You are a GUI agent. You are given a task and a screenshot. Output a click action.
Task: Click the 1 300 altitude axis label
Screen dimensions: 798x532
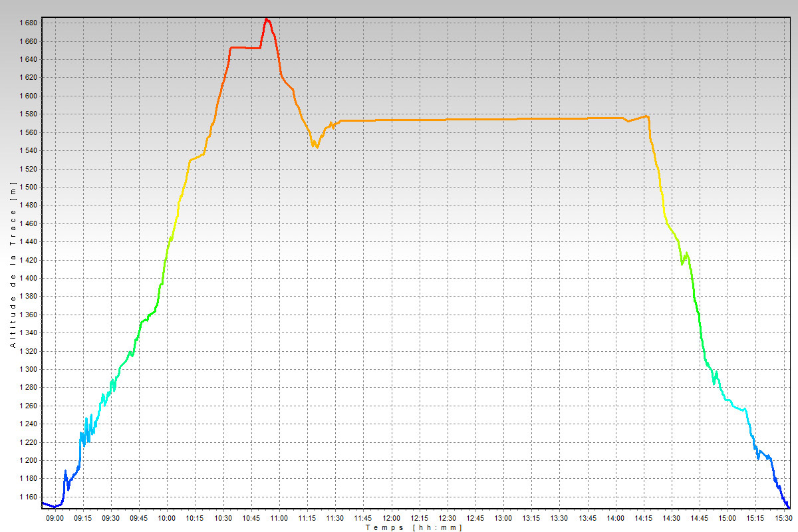(27, 370)
